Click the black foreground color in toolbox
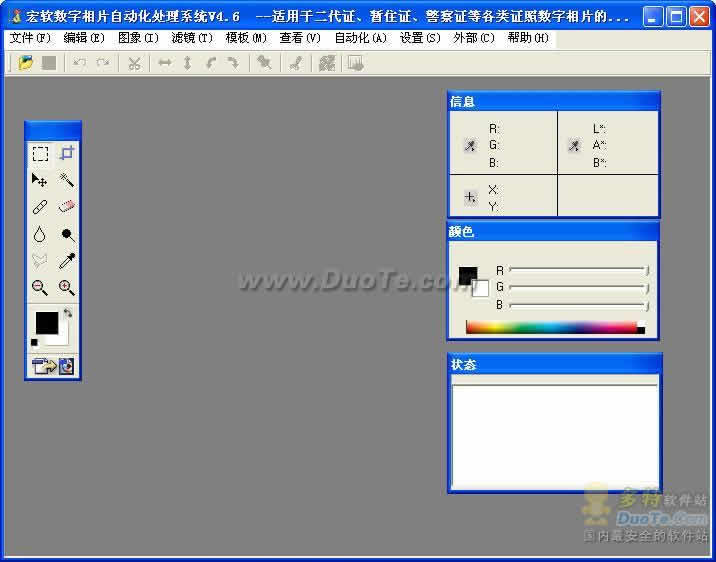 [x=47, y=322]
